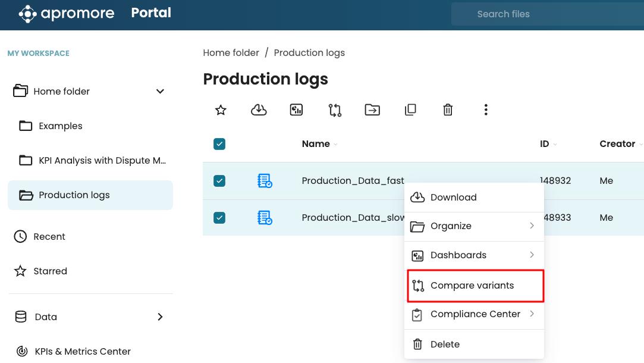Uncheck the select-all header checkbox
The image size is (644, 363).
[x=219, y=144]
